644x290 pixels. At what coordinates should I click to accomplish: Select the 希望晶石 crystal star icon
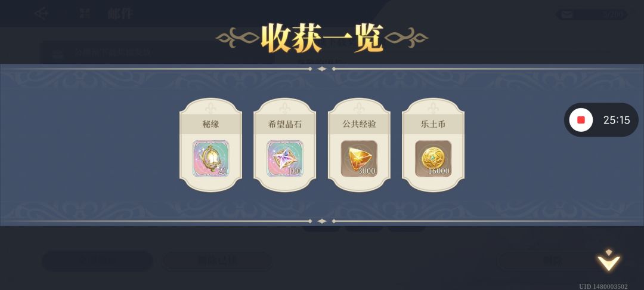(x=285, y=159)
